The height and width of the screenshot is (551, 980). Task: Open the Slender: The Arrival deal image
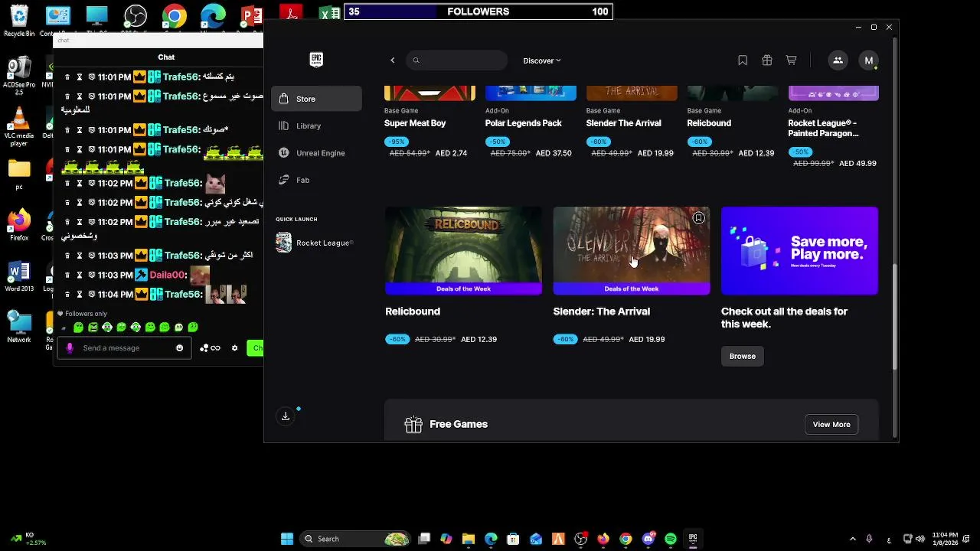click(632, 250)
